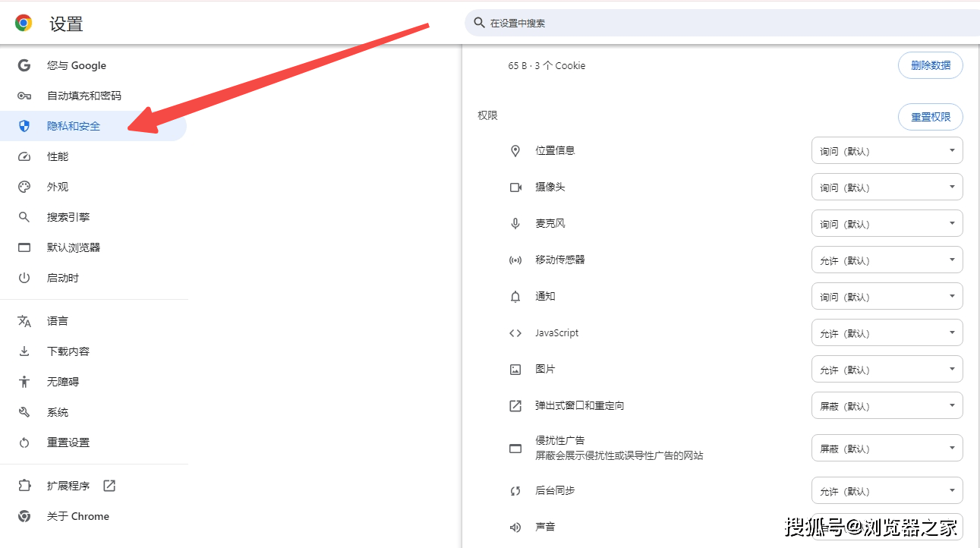Click the 重置权限 button
The image size is (980, 548).
931,117
